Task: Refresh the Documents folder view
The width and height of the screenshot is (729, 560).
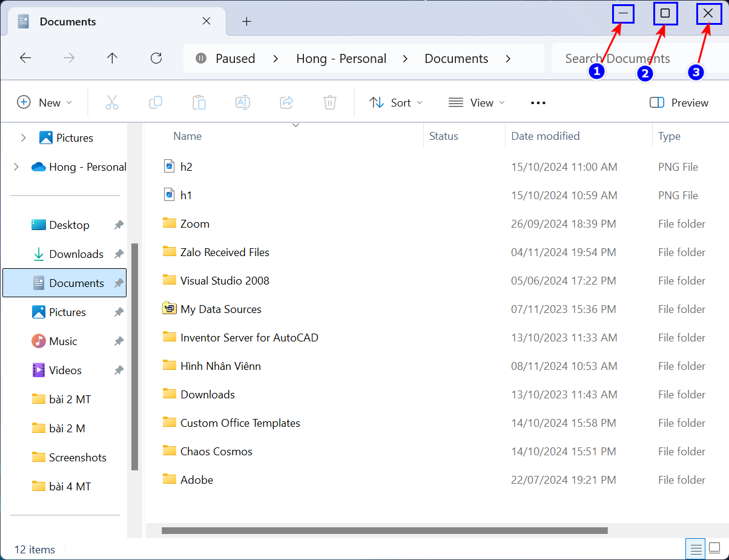Action: 156,58
